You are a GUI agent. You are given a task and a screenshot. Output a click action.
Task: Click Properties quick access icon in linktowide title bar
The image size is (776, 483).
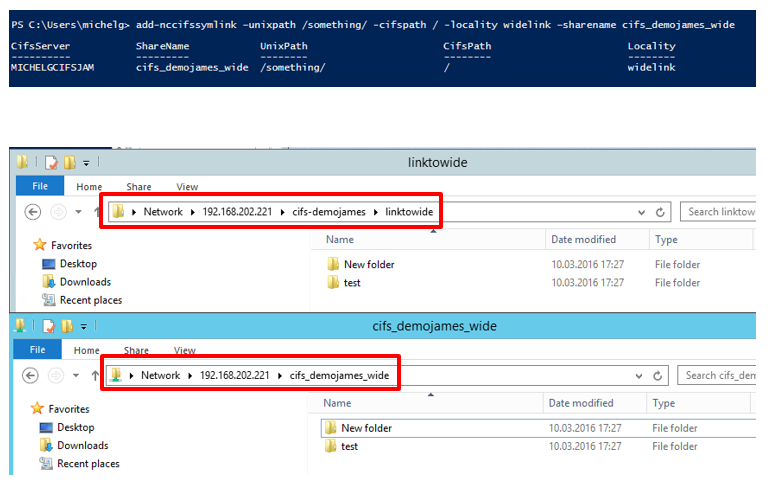point(51,162)
